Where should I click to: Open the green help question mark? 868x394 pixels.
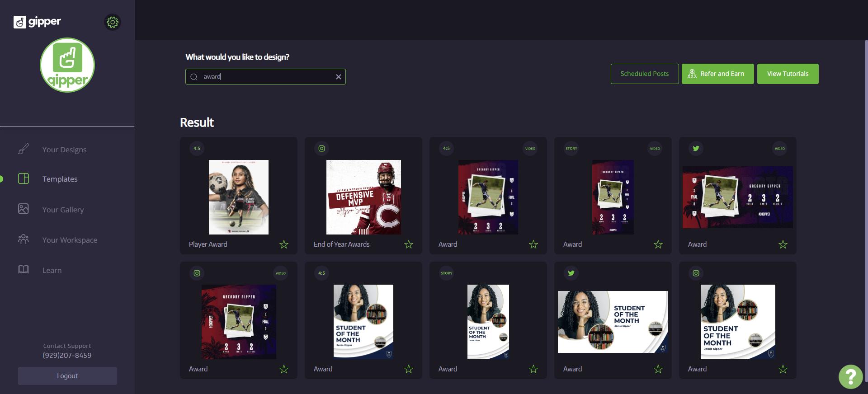[850, 376]
